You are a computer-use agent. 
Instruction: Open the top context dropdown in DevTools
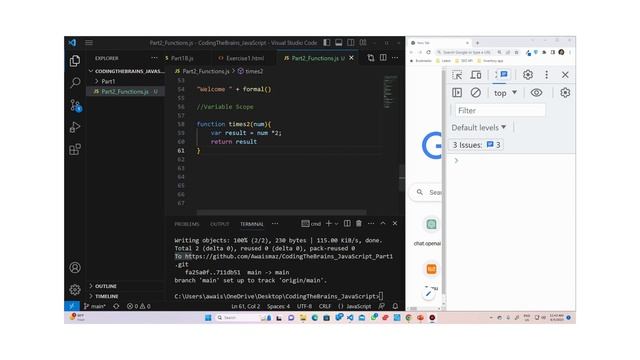coord(505,93)
